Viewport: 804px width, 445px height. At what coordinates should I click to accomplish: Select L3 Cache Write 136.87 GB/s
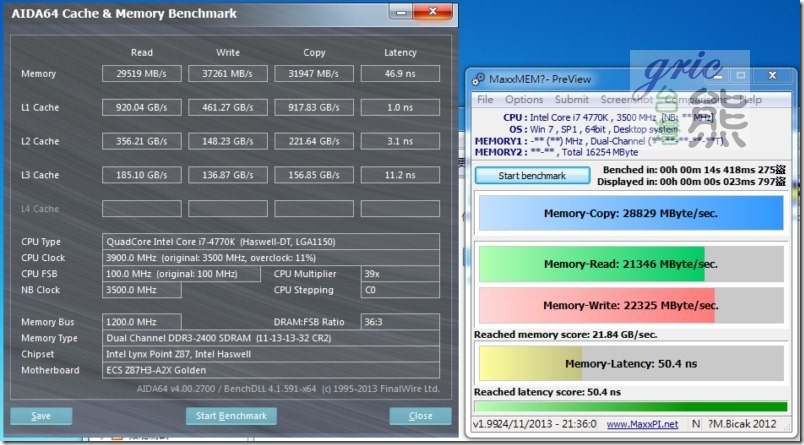click(x=228, y=175)
